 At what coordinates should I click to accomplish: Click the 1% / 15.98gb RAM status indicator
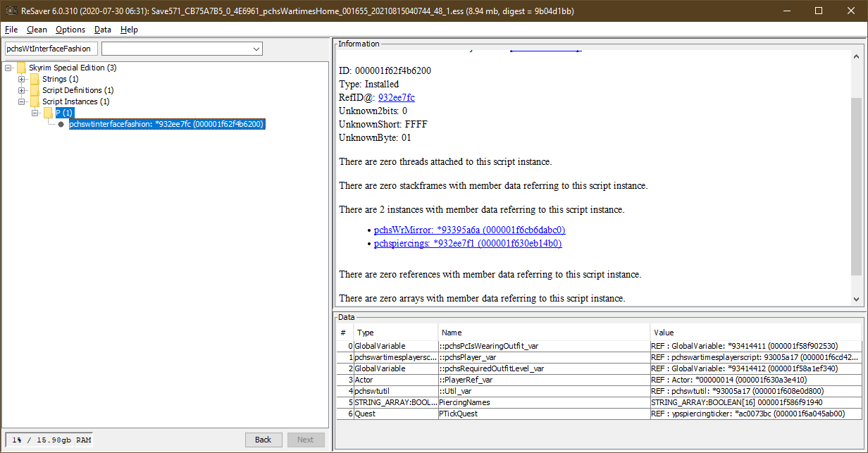[51, 440]
